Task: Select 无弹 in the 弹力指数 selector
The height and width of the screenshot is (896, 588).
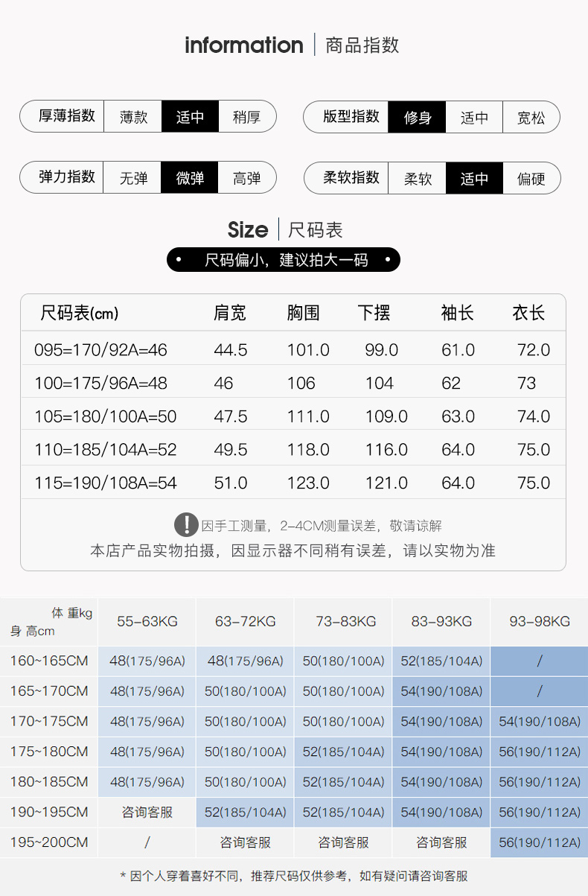Action: [133, 178]
